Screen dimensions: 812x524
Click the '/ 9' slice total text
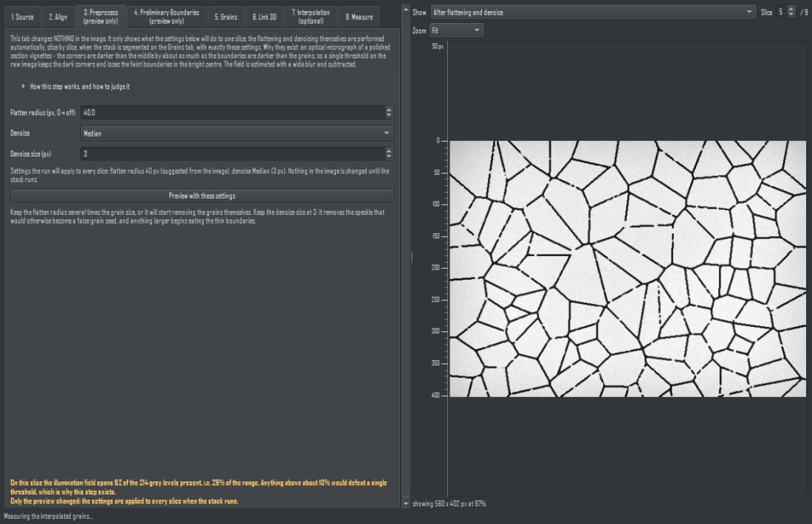pos(804,13)
